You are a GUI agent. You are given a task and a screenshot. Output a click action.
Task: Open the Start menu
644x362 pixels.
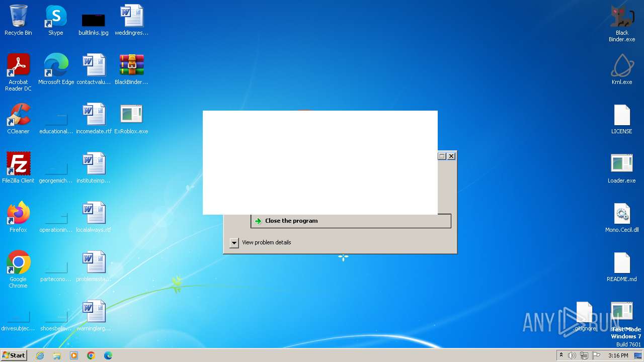point(14,355)
